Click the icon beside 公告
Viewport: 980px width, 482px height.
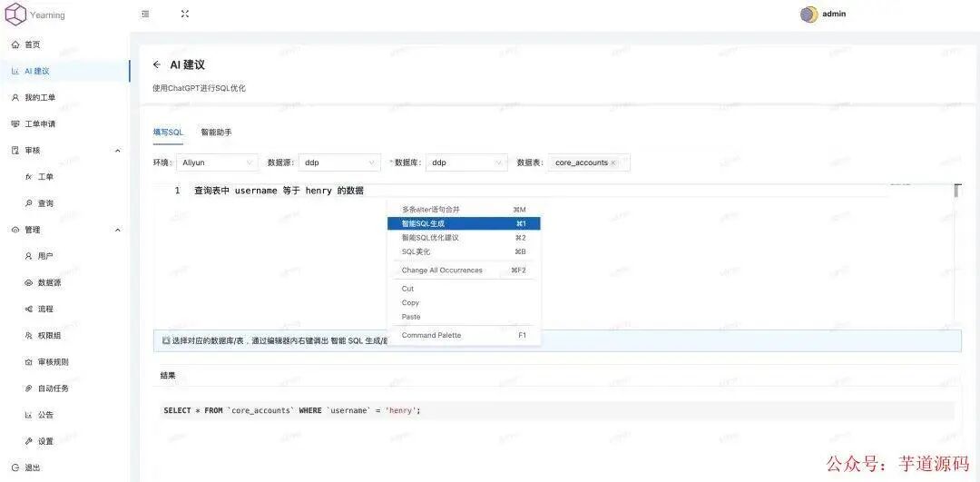coord(29,415)
